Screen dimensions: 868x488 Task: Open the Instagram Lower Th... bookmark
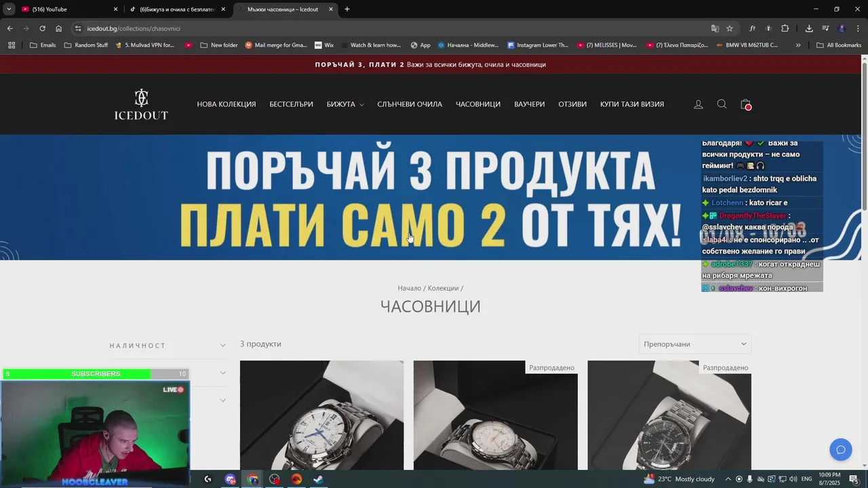[x=538, y=45]
